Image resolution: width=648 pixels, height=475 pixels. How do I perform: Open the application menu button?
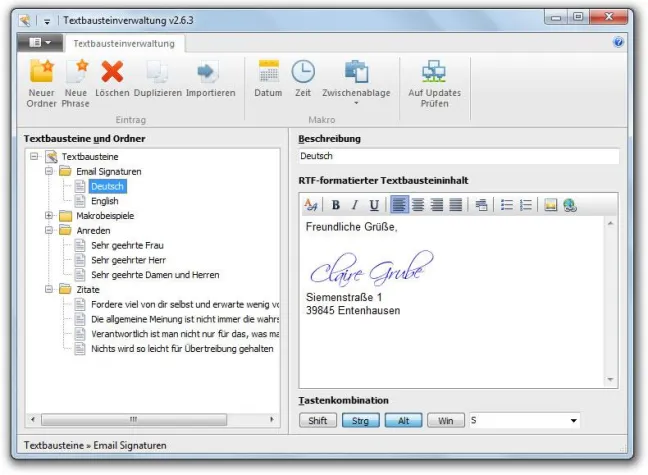(40, 42)
